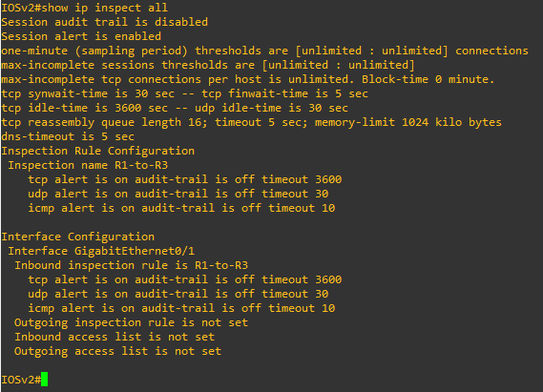Click the 'one-minute (sampling period)' thresholds line

pos(265,51)
